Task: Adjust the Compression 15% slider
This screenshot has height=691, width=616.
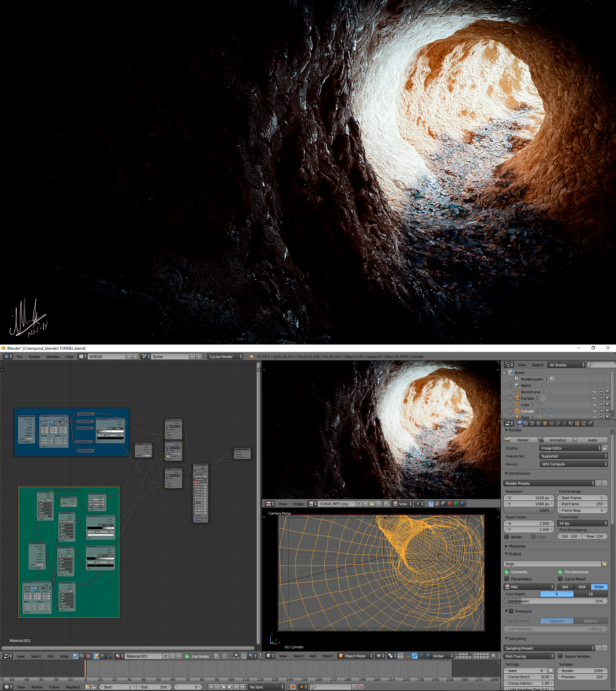Action: (555, 601)
